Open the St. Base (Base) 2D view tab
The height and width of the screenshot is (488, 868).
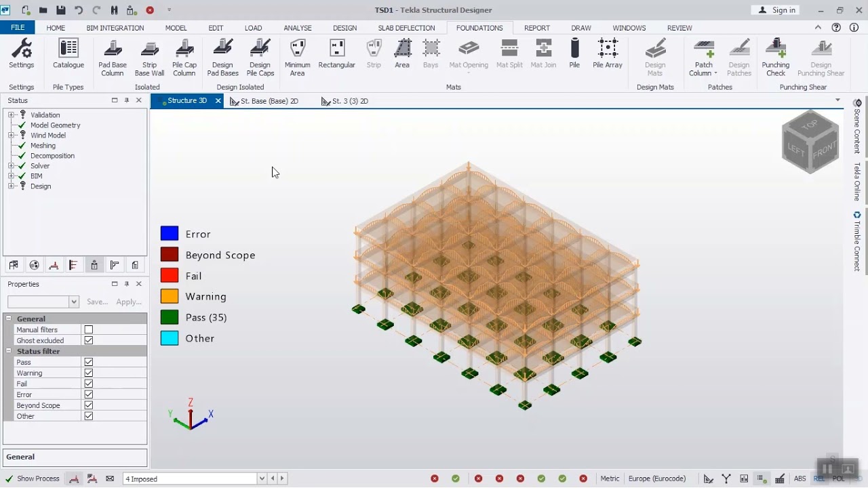pyautogui.click(x=264, y=101)
